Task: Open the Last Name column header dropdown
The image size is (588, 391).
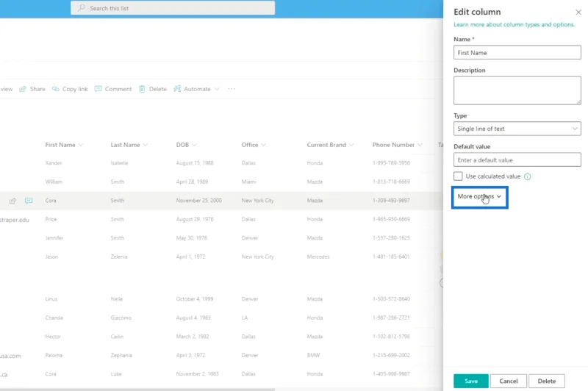Action: (x=145, y=145)
